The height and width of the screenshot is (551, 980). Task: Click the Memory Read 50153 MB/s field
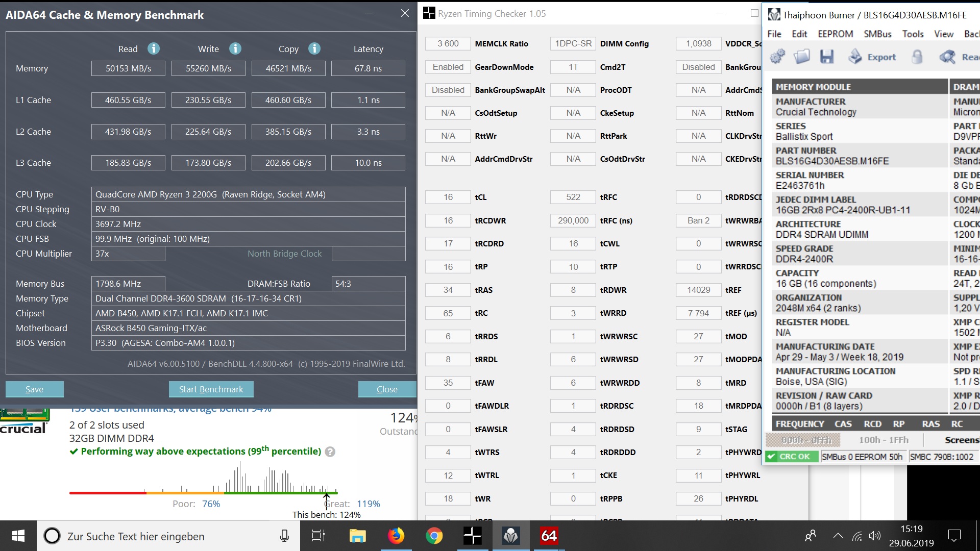(128, 68)
